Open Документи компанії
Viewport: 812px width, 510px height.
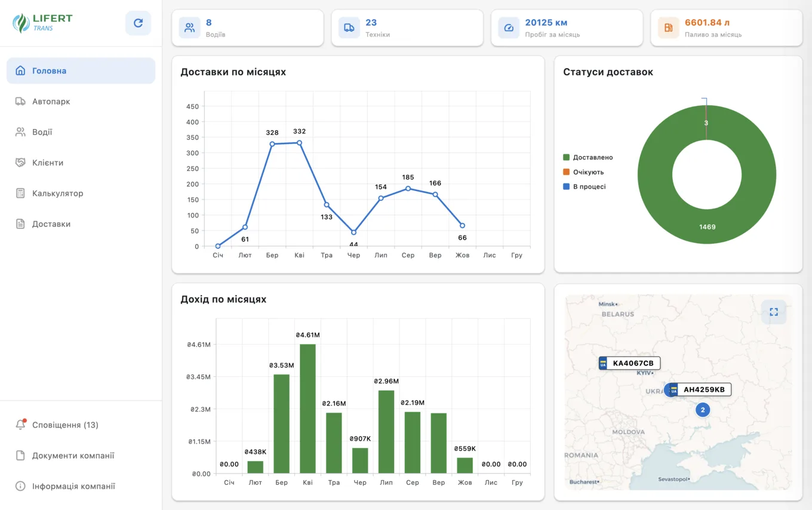point(81,456)
